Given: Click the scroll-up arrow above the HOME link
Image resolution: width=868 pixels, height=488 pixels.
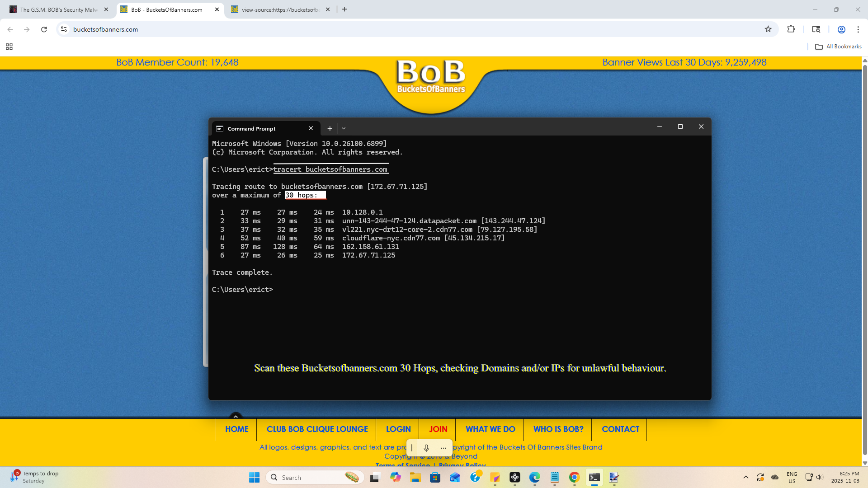Looking at the screenshot, I should click(236, 416).
